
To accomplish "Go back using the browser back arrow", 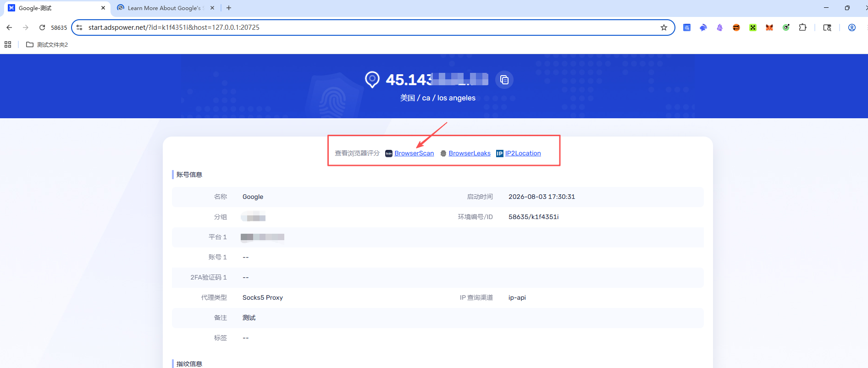I will (9, 27).
